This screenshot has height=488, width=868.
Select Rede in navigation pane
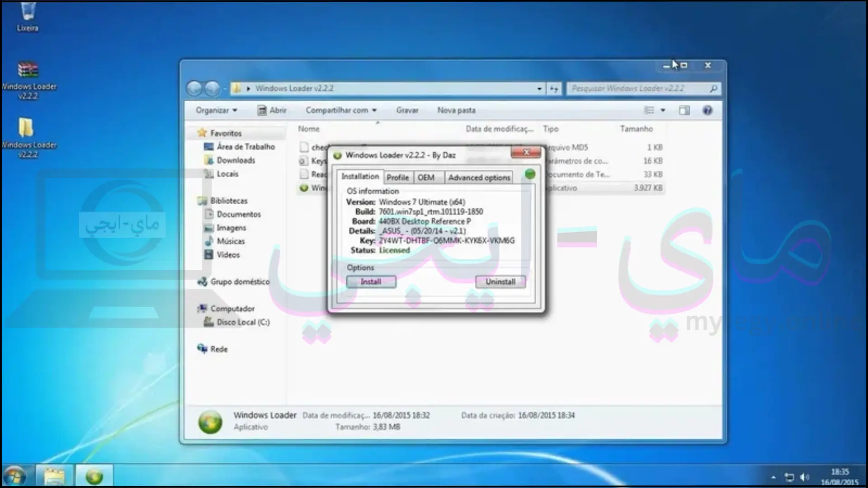coord(212,349)
